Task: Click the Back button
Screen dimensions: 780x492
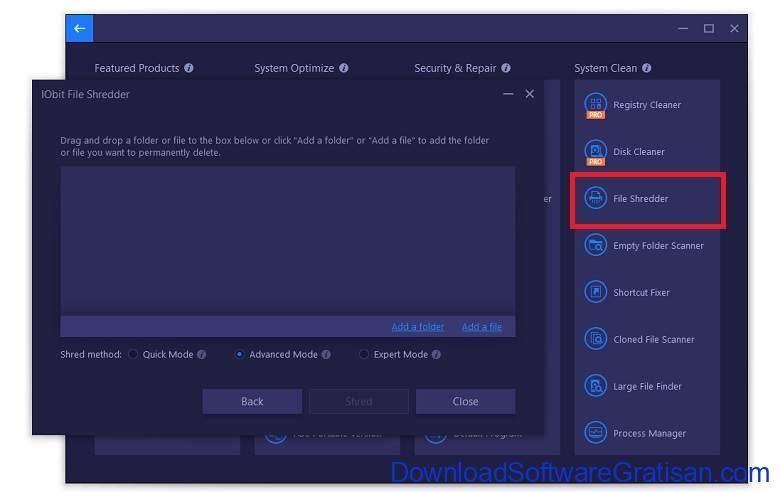Action: pos(252,401)
